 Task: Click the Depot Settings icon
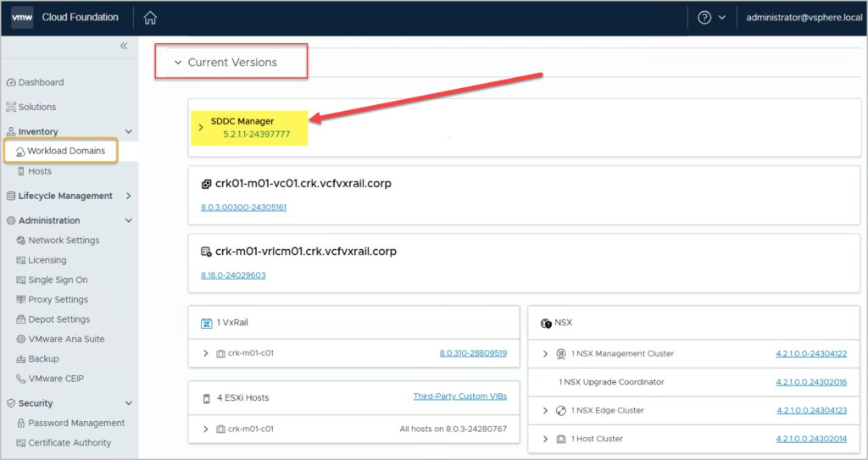[21, 319]
